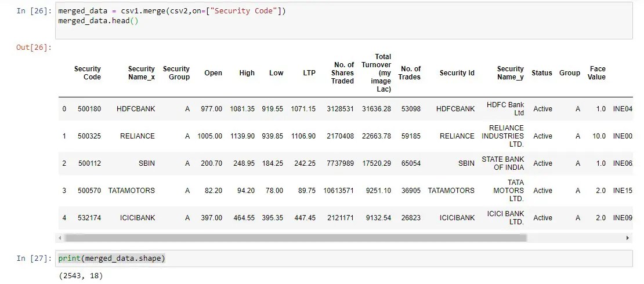Click the TATAMOTORS Security Name_x cell
644x284 pixels.
coord(132,191)
